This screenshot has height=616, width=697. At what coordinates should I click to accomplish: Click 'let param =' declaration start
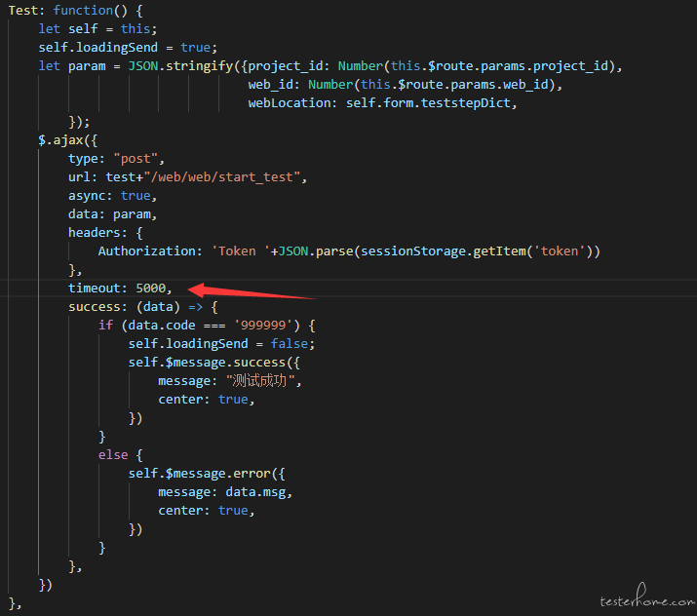coord(80,66)
